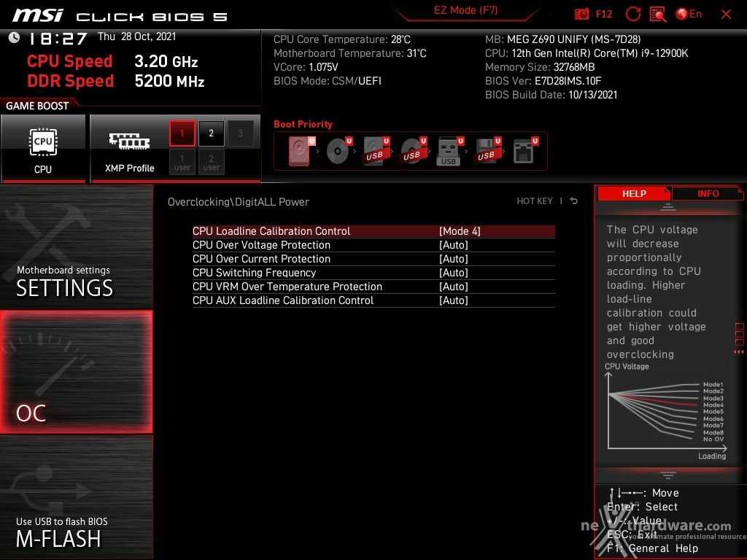Switch to the INFO tab
This screenshot has width=747, height=560.
click(708, 194)
